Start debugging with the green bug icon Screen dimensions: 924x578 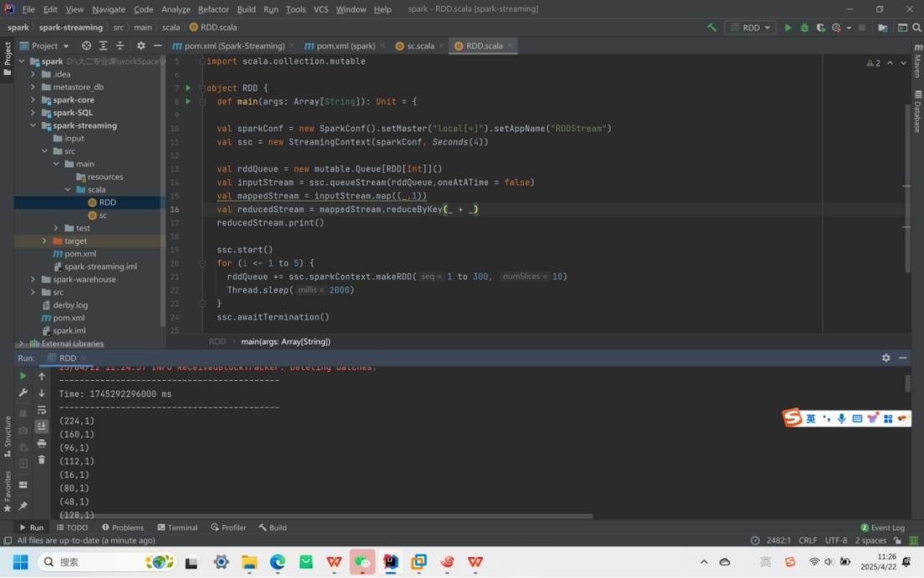pyautogui.click(x=805, y=28)
